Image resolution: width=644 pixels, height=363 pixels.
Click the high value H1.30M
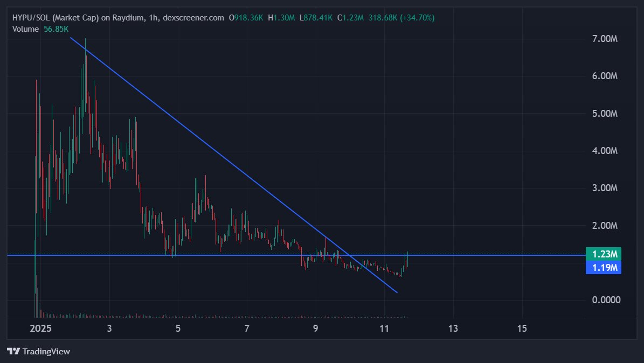pyautogui.click(x=282, y=17)
